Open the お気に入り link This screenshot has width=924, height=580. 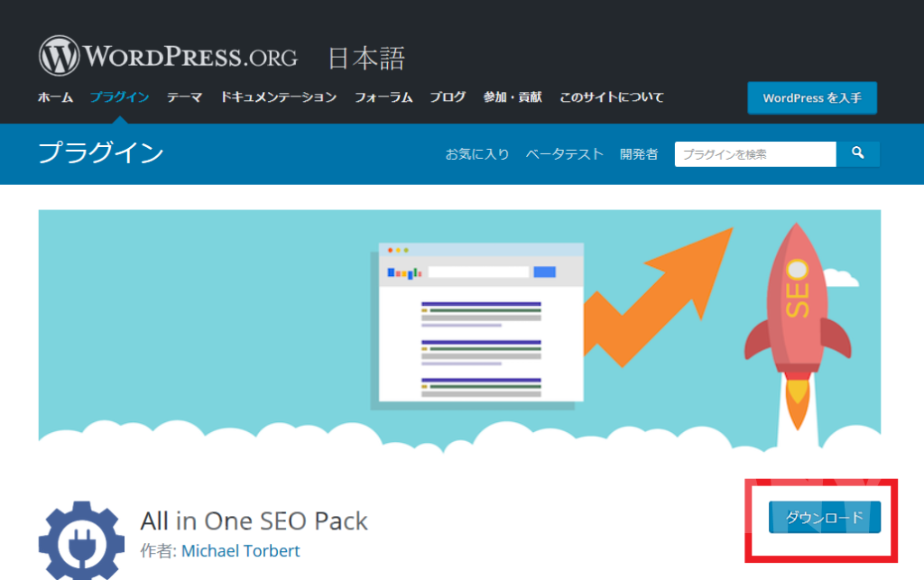tap(477, 154)
